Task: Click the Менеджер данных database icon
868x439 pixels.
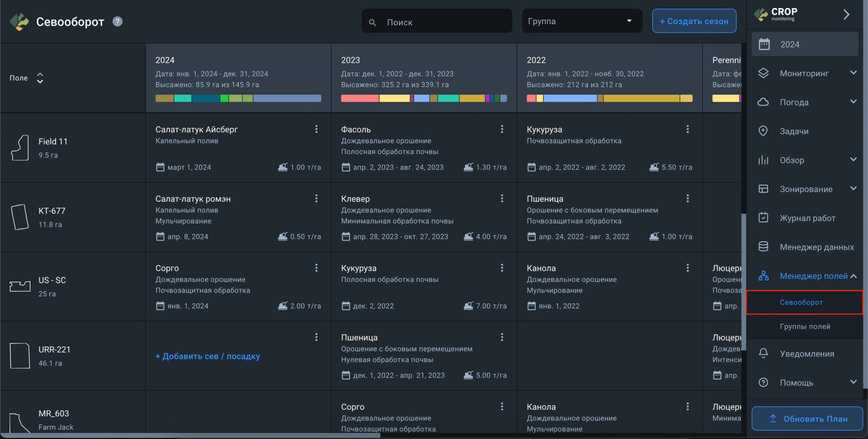Action: (x=763, y=247)
